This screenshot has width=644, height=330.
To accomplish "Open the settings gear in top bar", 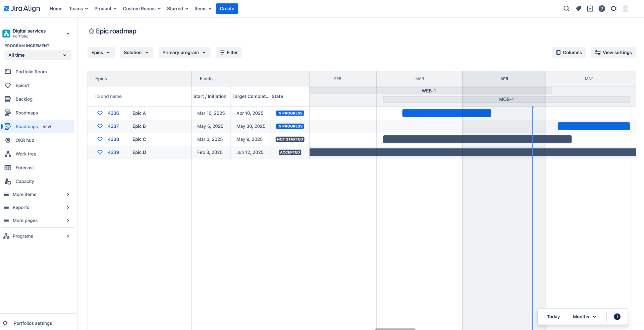I will 613,9.
